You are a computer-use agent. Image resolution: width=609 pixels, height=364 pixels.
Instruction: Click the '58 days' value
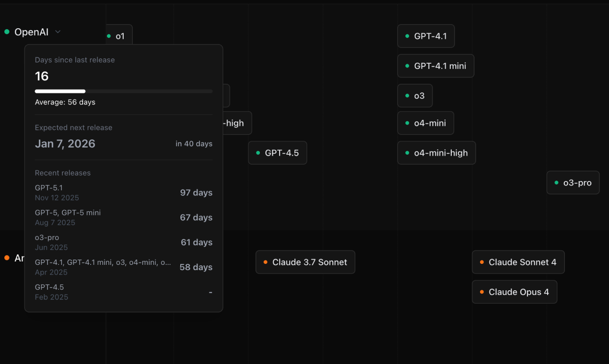pyautogui.click(x=196, y=267)
